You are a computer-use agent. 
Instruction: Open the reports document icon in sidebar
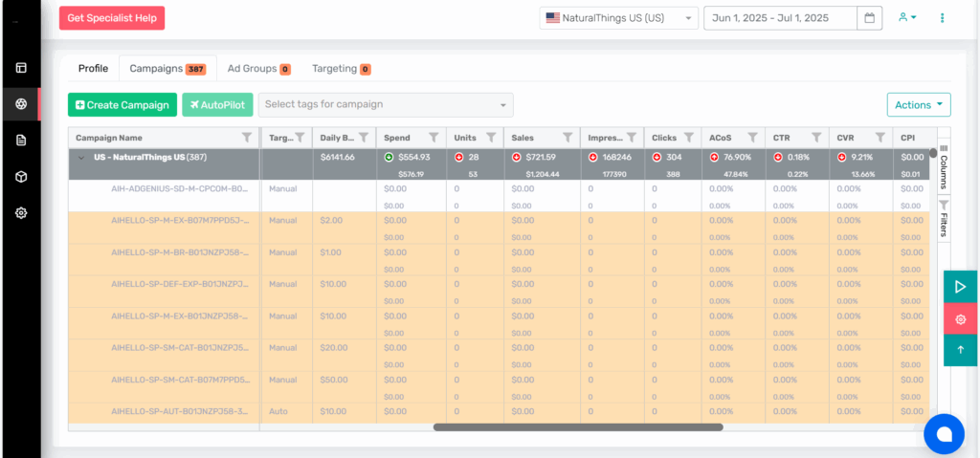click(x=21, y=141)
